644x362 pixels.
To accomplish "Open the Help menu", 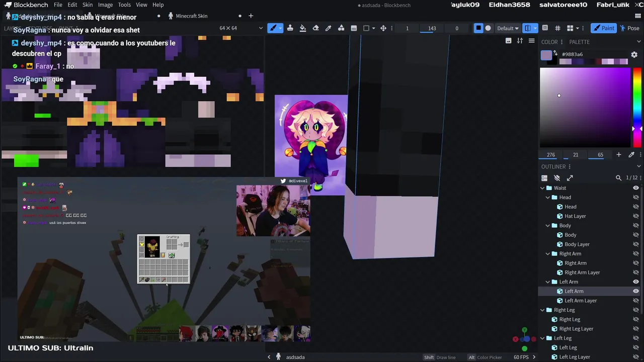I will tap(158, 5).
